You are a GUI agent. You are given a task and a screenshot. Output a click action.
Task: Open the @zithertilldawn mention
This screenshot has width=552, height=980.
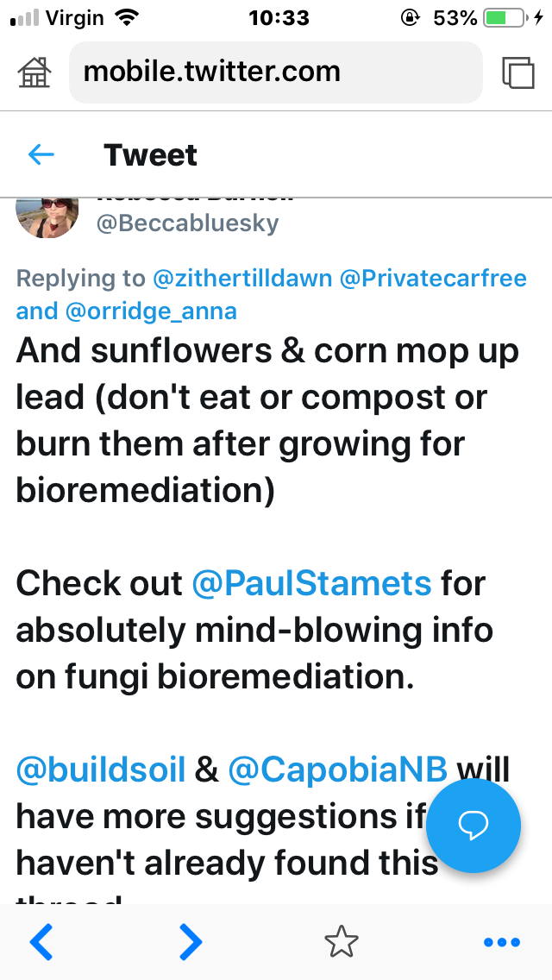coord(242,279)
